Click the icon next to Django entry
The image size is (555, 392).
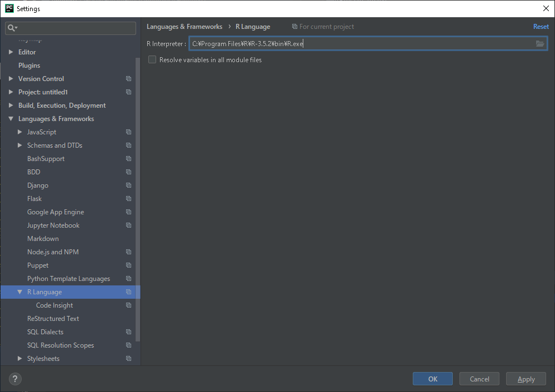(x=128, y=185)
